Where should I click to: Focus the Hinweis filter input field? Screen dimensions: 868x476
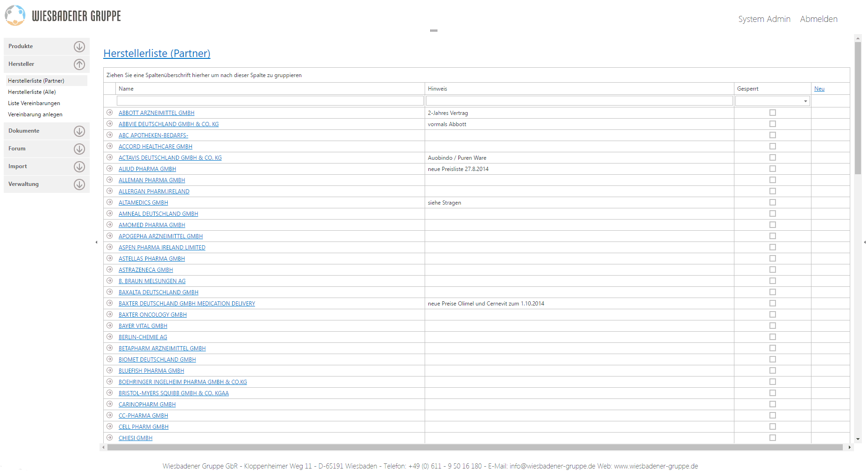(x=579, y=101)
